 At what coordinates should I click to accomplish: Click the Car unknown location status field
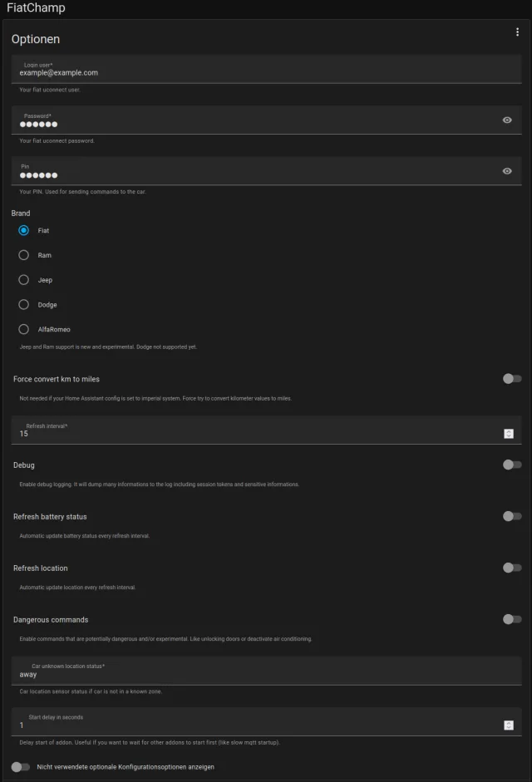pyautogui.click(x=249, y=674)
